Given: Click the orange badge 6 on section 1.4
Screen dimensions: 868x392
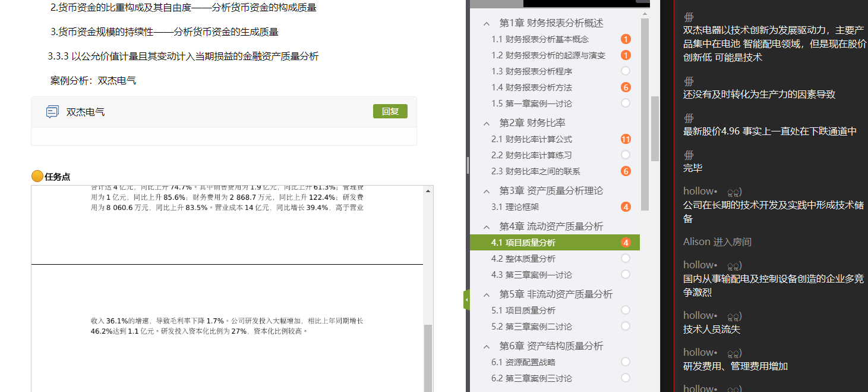Looking at the screenshot, I should point(625,87).
